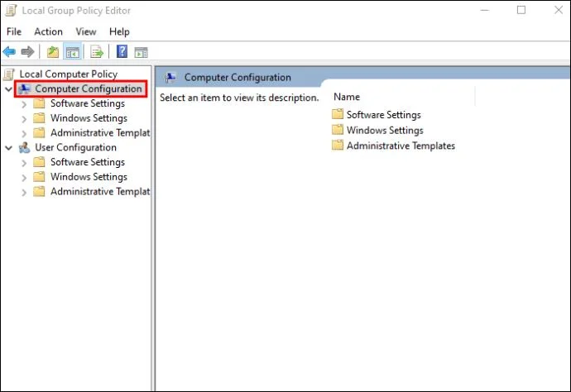Screen dimensions: 571x392
Task: Select Windows Settings under Computer Configuration tree
Action: coord(89,118)
